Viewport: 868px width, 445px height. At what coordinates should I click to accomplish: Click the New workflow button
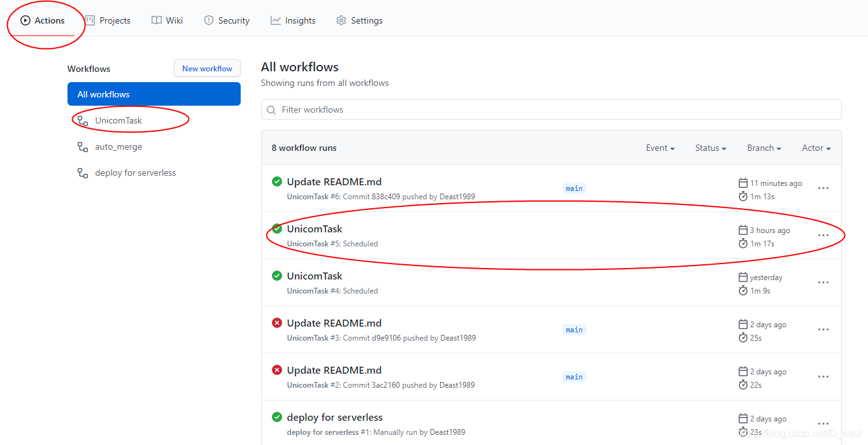tap(207, 69)
